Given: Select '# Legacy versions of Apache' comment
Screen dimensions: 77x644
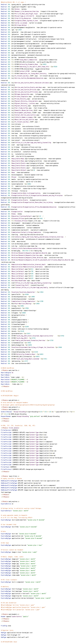Looking at the screenshot, I should click(x=11, y=478).
